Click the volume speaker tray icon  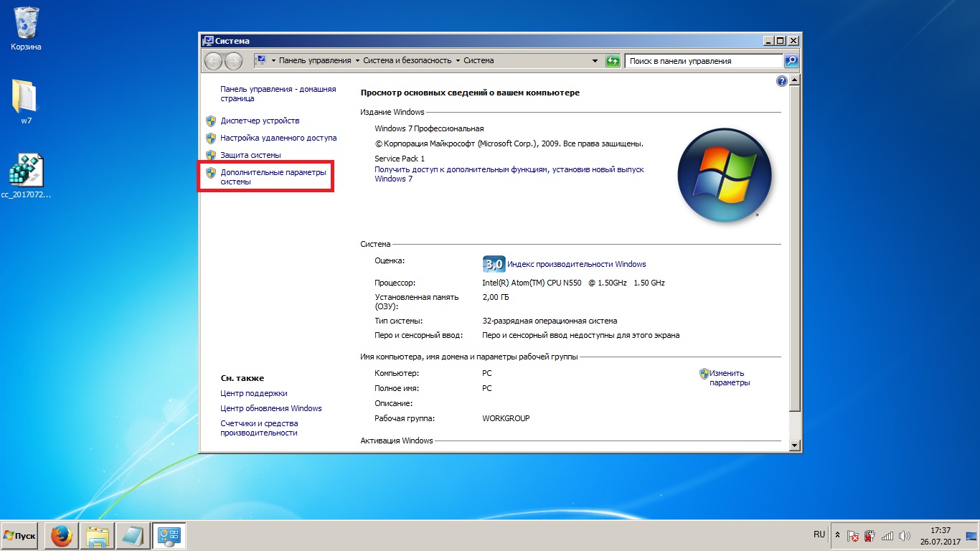tap(904, 536)
